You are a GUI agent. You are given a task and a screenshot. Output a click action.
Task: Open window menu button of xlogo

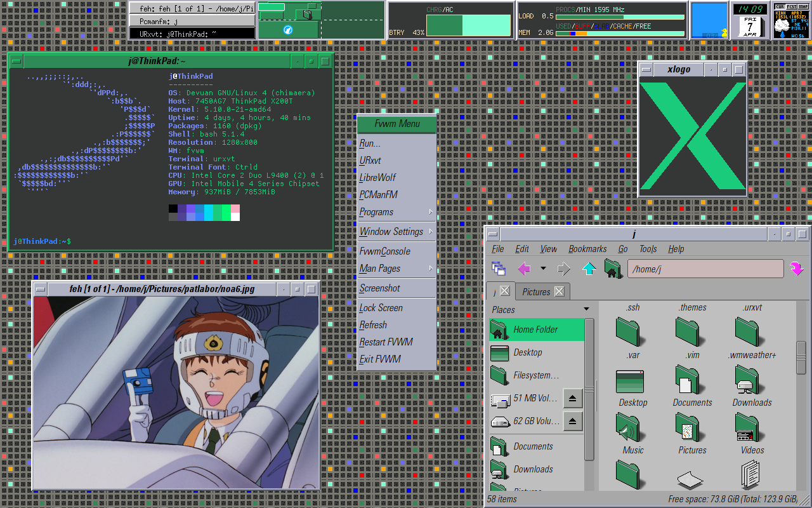point(646,70)
